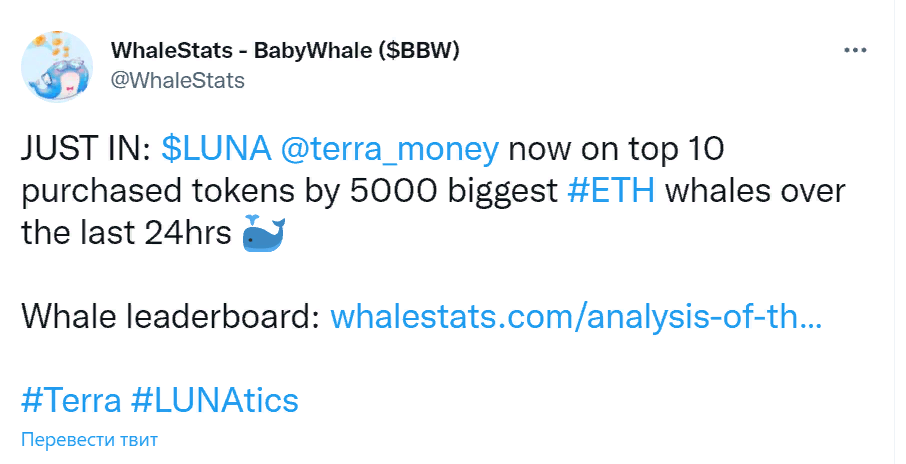This screenshot has width=906, height=464.
Task: Click the "purchased tokens by" text
Action: pos(172,192)
